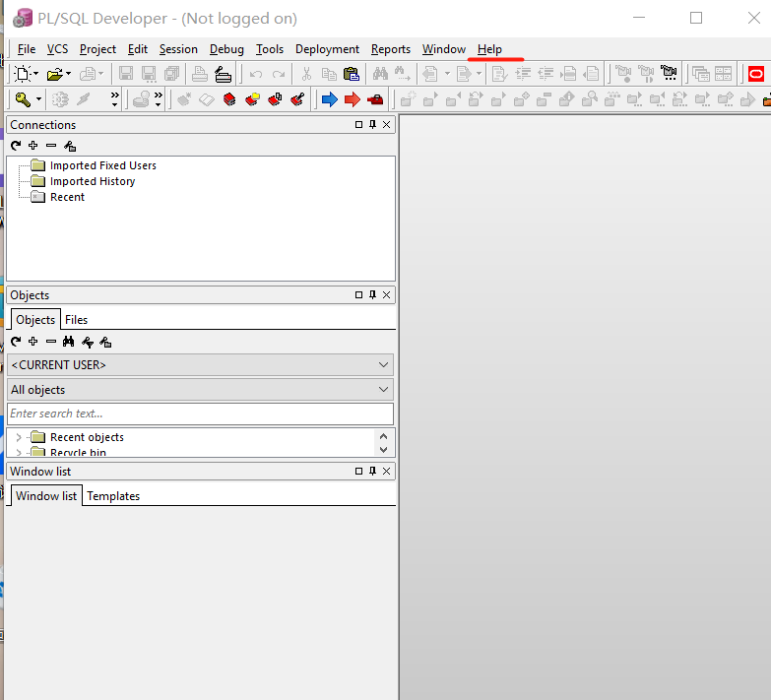Image resolution: width=771 pixels, height=700 pixels.
Task: Click the red toolbox icon
Action: [x=375, y=99]
